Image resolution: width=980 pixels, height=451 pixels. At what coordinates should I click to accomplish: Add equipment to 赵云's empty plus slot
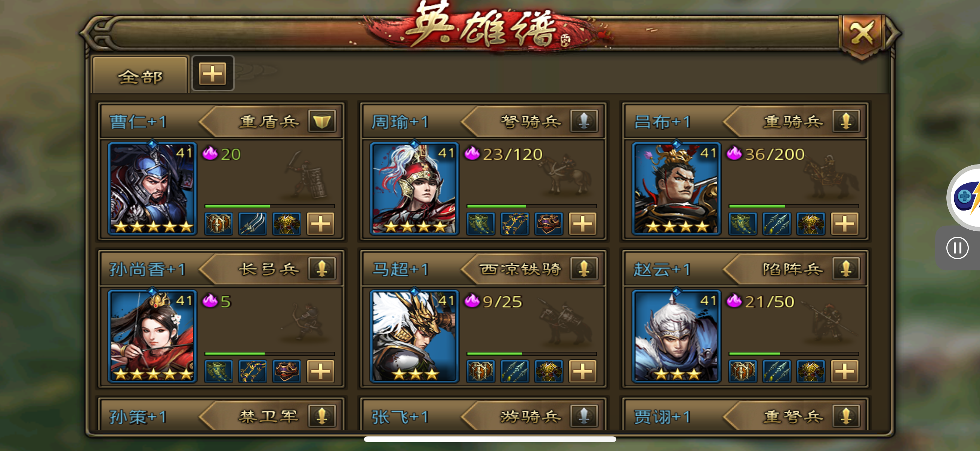click(x=845, y=371)
